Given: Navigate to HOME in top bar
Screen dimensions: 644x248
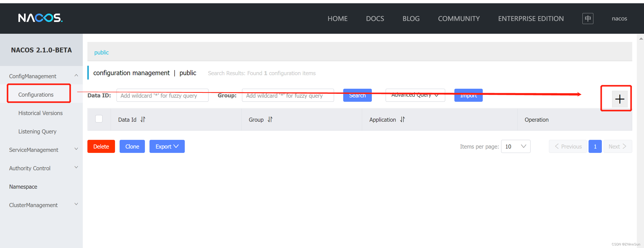Looking at the screenshot, I should [x=338, y=18].
